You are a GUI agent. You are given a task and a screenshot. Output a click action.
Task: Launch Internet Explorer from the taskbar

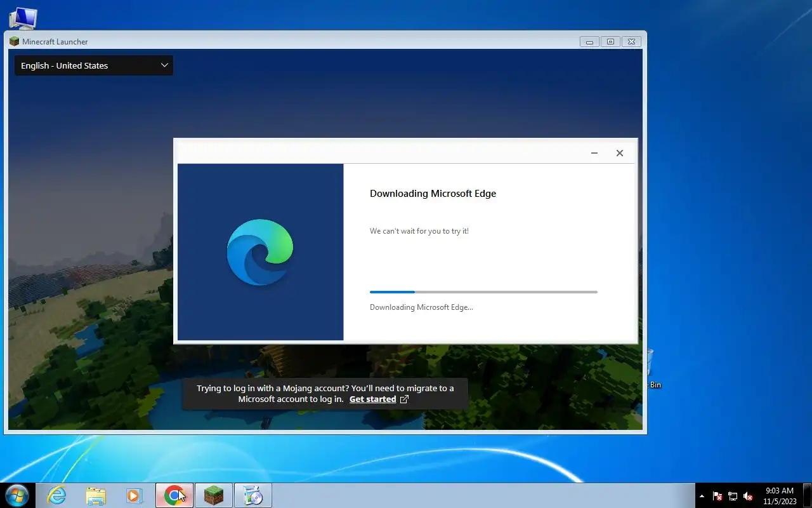(x=56, y=495)
